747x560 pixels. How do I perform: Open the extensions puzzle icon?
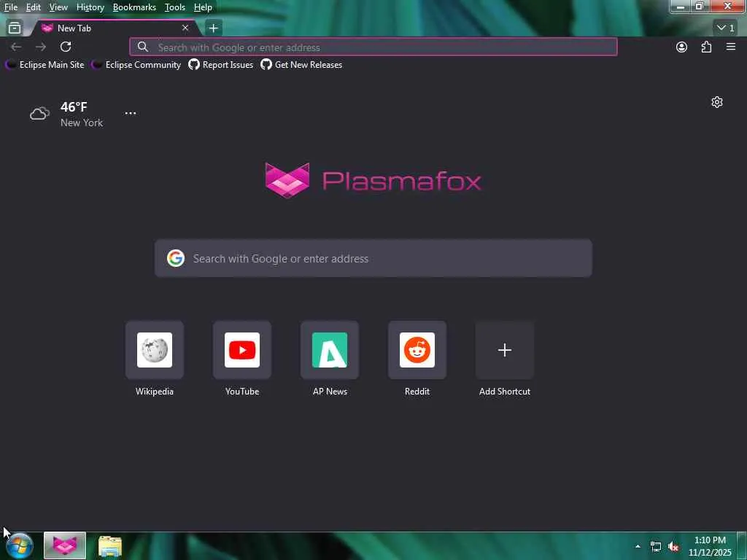(706, 47)
